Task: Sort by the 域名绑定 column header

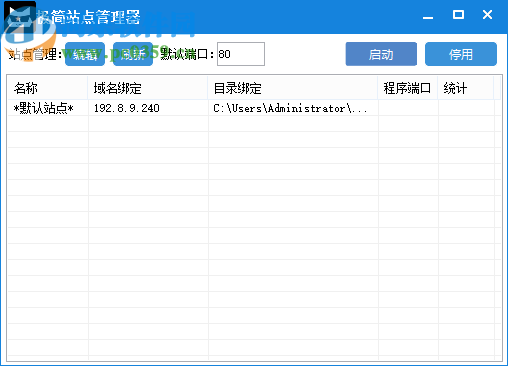Action: point(148,88)
